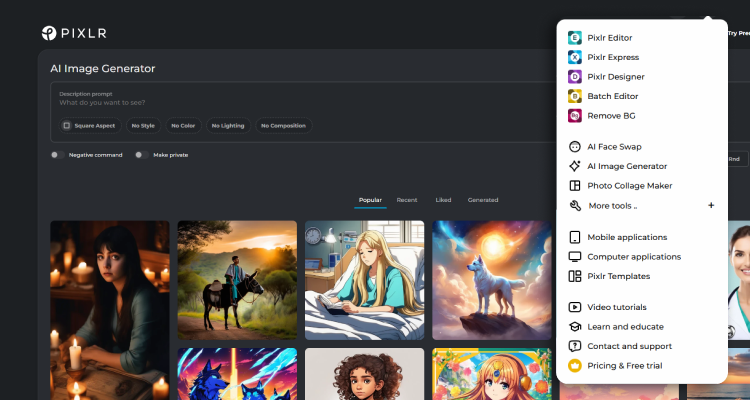Open the man on donkey sunset thumbnail
The image size is (750, 400).
coord(237,280)
